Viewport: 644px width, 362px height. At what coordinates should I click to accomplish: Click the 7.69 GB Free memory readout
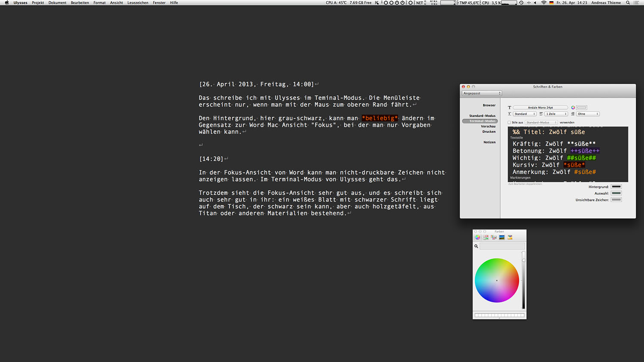coord(361,3)
